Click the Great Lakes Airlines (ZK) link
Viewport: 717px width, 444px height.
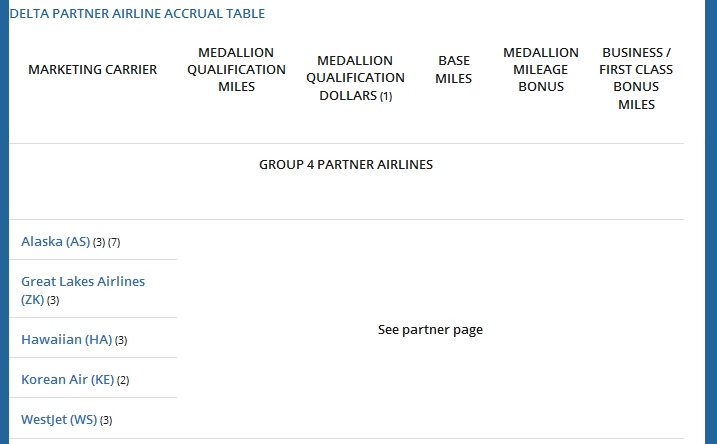click(82, 282)
